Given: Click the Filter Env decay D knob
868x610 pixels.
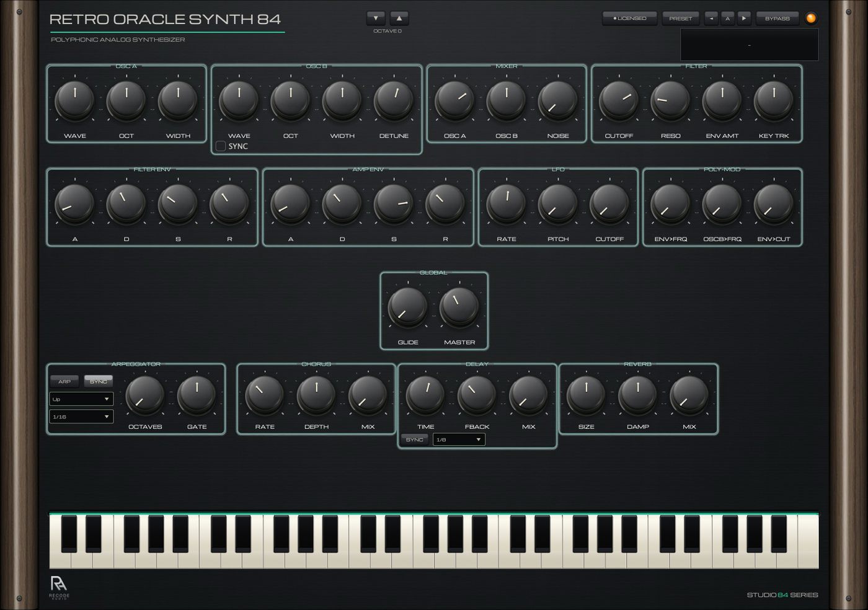Looking at the screenshot, I should 126,203.
